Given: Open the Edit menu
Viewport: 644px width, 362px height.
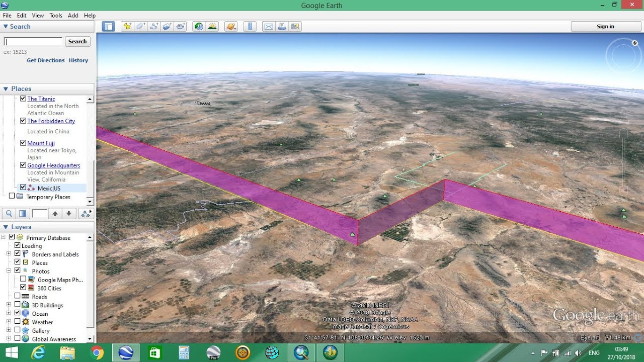Looking at the screenshot, I should click(22, 16).
